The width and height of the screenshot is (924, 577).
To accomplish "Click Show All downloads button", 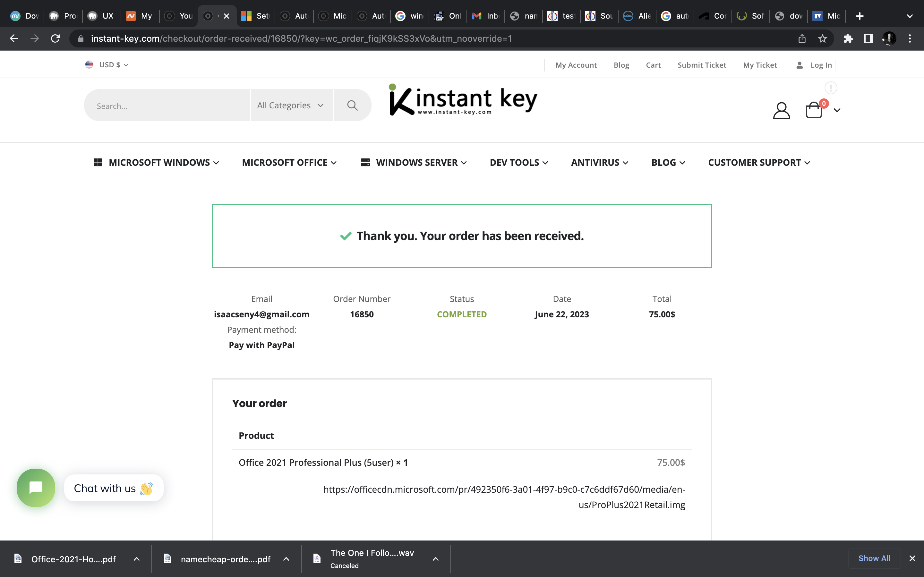I will [874, 558].
